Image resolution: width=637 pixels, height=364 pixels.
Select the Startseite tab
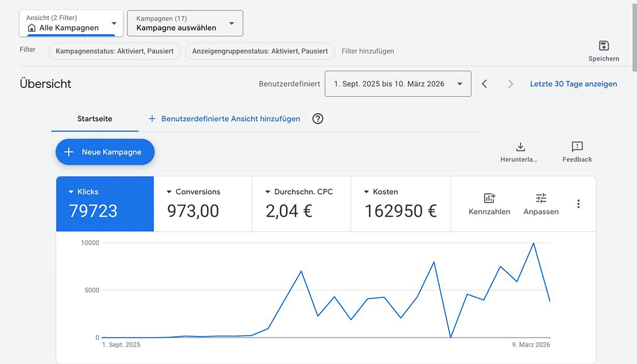tap(95, 119)
